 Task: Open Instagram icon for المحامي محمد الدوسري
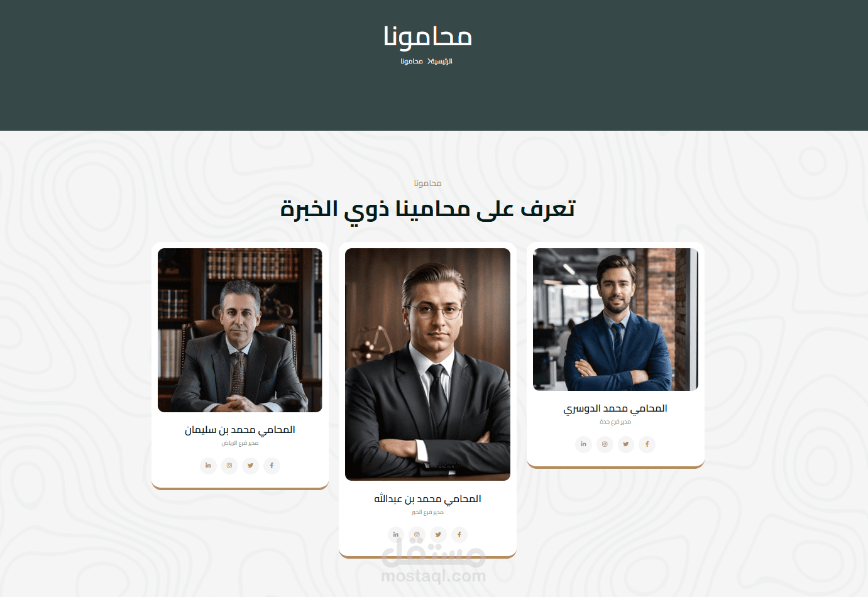click(605, 444)
